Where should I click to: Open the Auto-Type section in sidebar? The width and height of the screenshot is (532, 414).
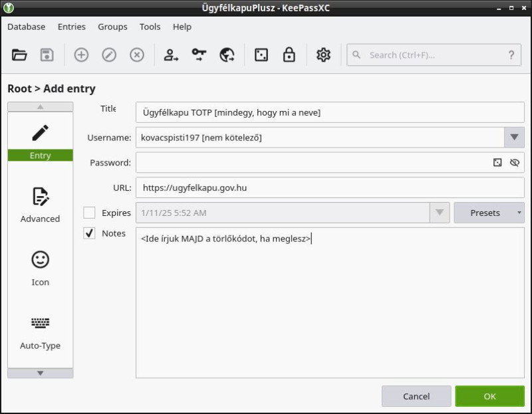pyautogui.click(x=41, y=332)
